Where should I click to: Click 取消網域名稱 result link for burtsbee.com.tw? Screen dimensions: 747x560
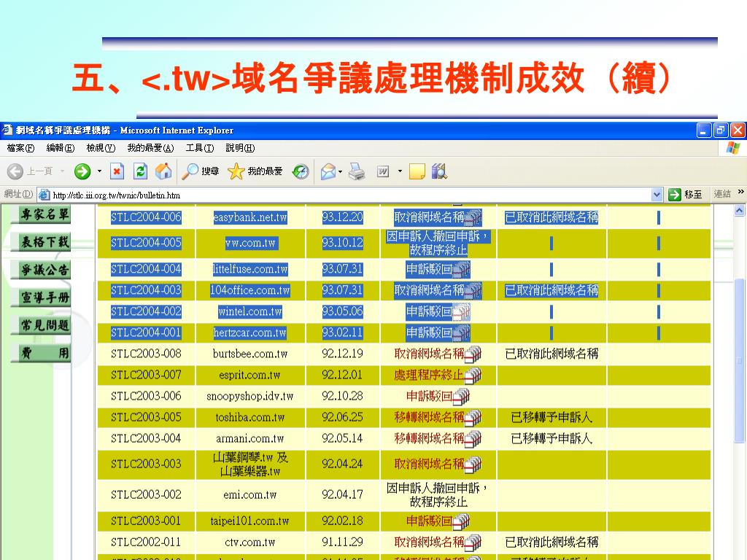[429, 354]
